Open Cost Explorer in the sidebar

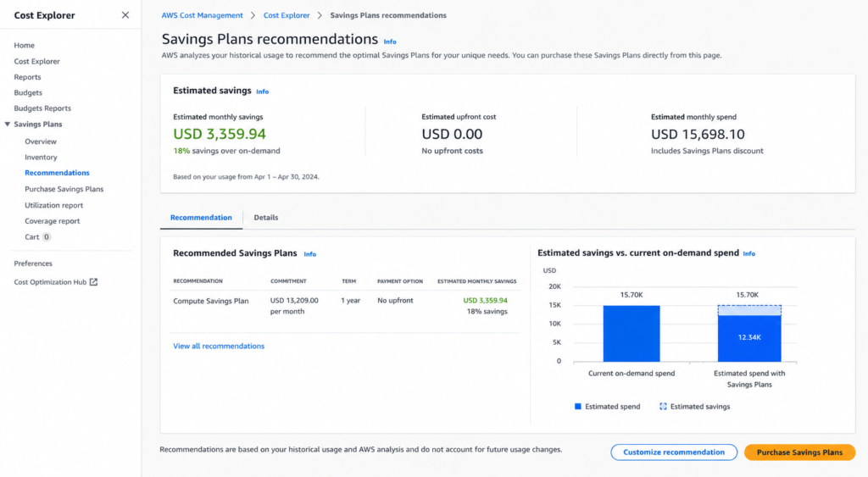(x=36, y=61)
